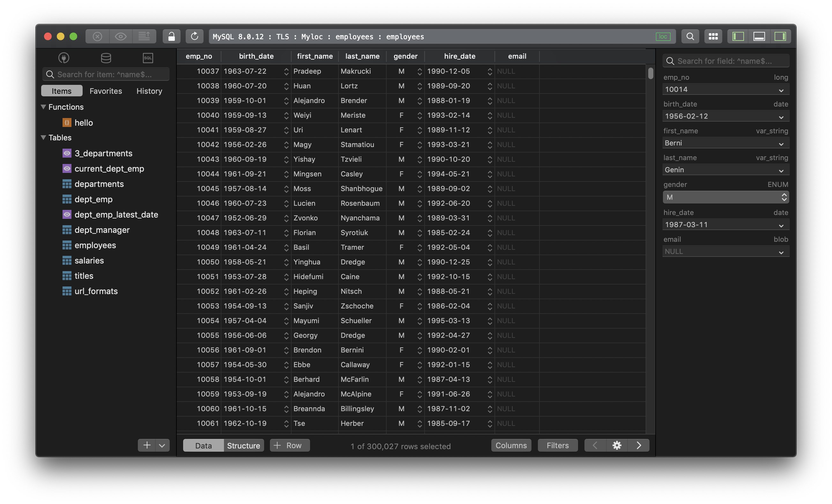The image size is (832, 504).
Task: Click the date stepper for 1963-07-22
Action: coord(286,71)
